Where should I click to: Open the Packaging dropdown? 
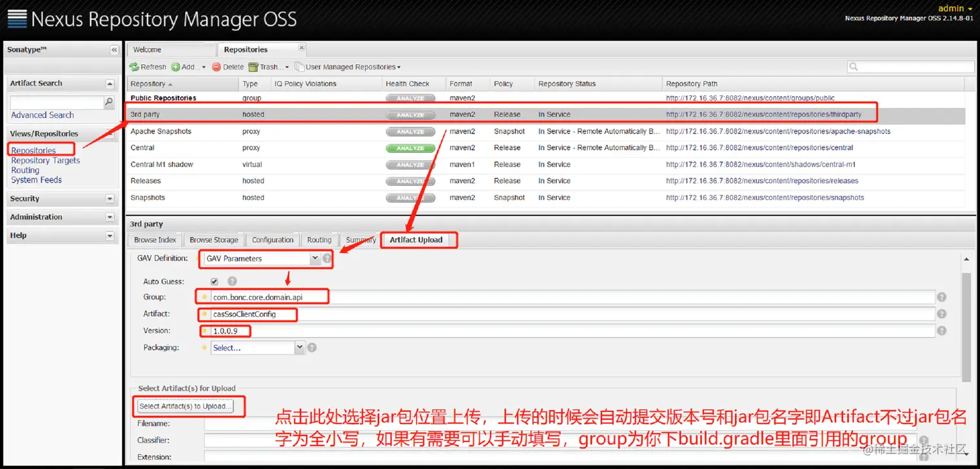coord(299,347)
